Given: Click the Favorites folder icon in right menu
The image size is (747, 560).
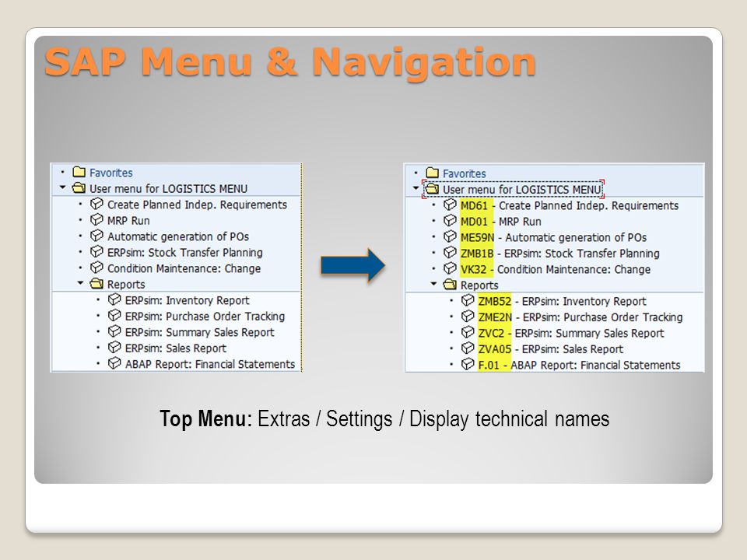Looking at the screenshot, I should (x=432, y=173).
